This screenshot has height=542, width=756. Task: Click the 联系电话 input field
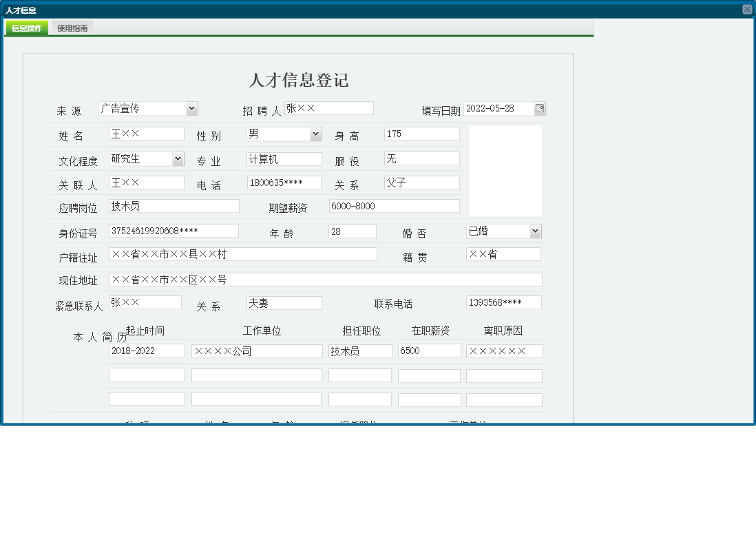tap(503, 302)
